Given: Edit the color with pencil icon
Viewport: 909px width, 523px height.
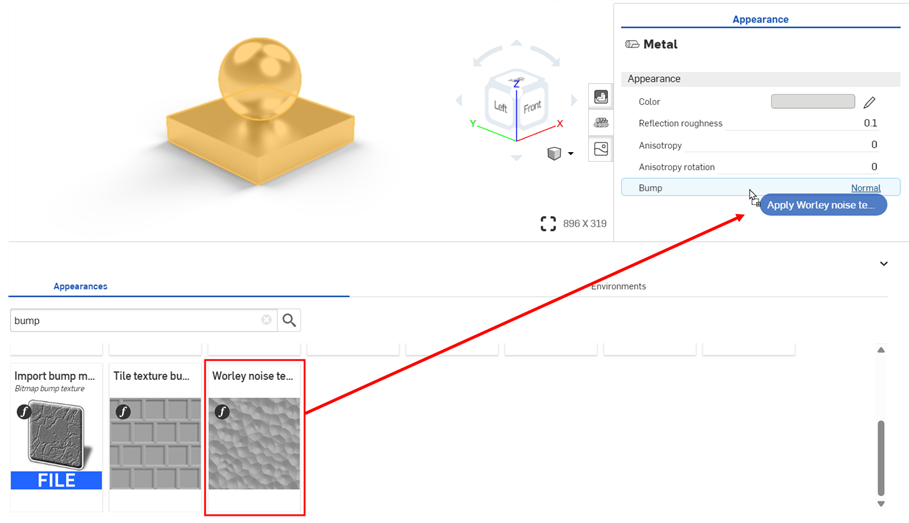Looking at the screenshot, I should (x=869, y=103).
